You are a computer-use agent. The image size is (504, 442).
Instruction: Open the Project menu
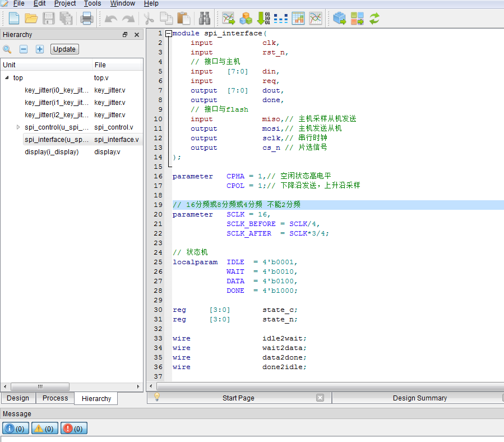[x=65, y=3]
